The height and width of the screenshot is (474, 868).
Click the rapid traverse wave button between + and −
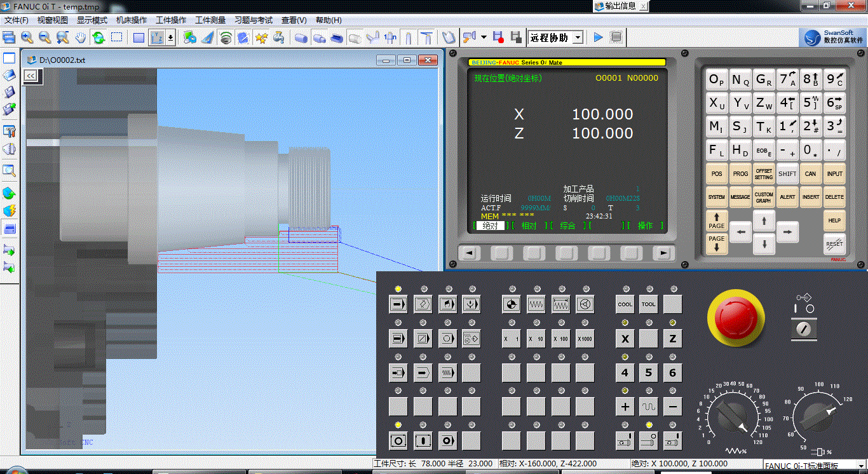(648, 406)
